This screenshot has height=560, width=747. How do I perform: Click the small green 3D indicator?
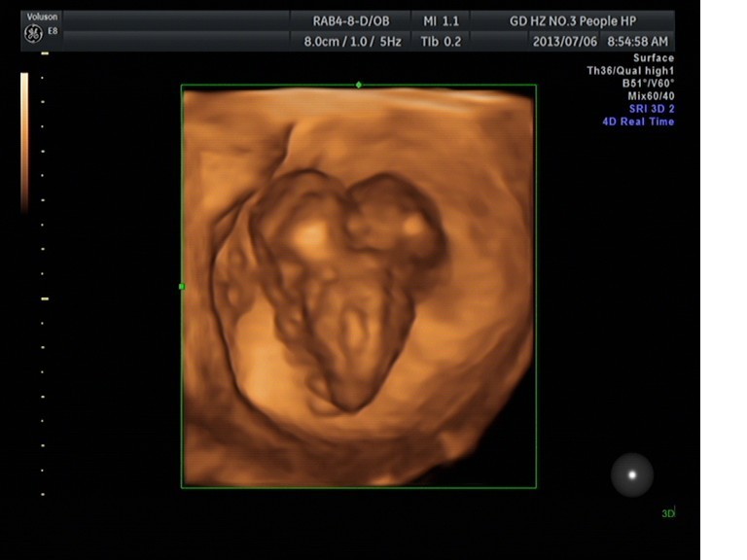(x=668, y=512)
